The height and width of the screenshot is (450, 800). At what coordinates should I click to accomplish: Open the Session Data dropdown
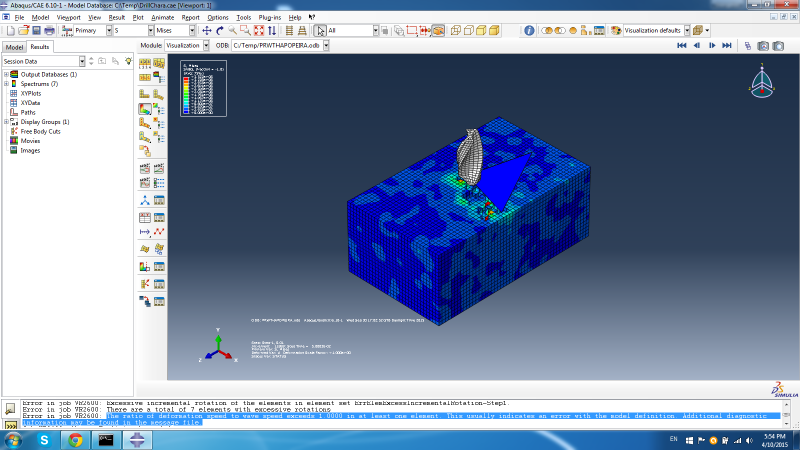click(x=82, y=61)
